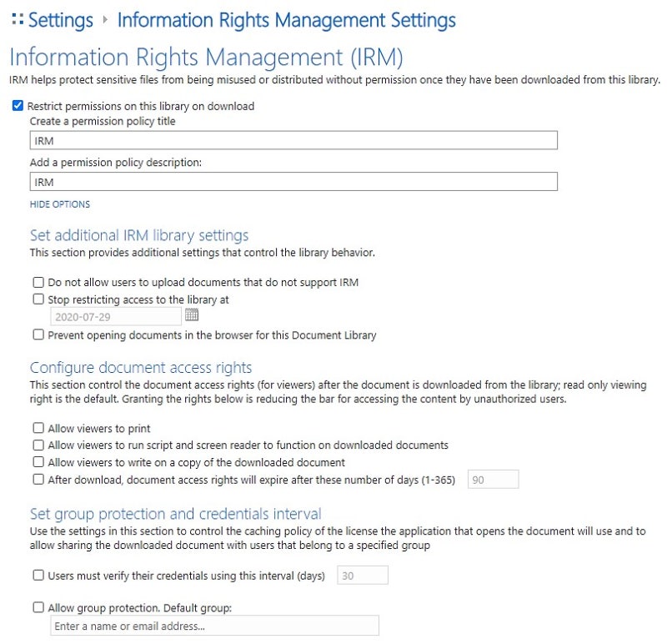Uncheck Restrict permissions on this library
Image resolution: width=667 pixels, height=644 pixels.
[x=18, y=106]
